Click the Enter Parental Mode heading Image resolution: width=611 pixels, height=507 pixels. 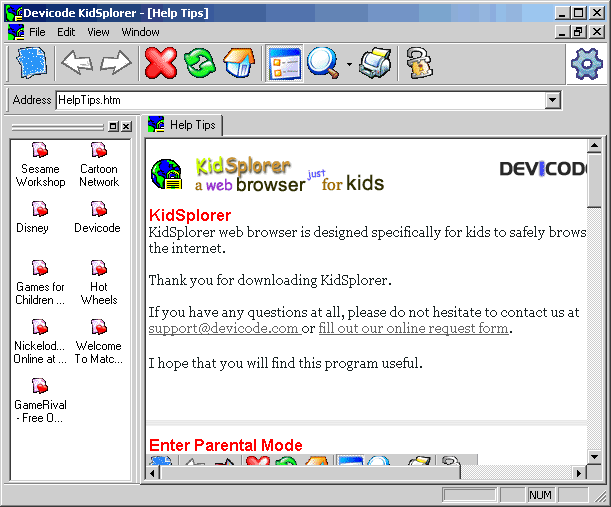coord(226,445)
